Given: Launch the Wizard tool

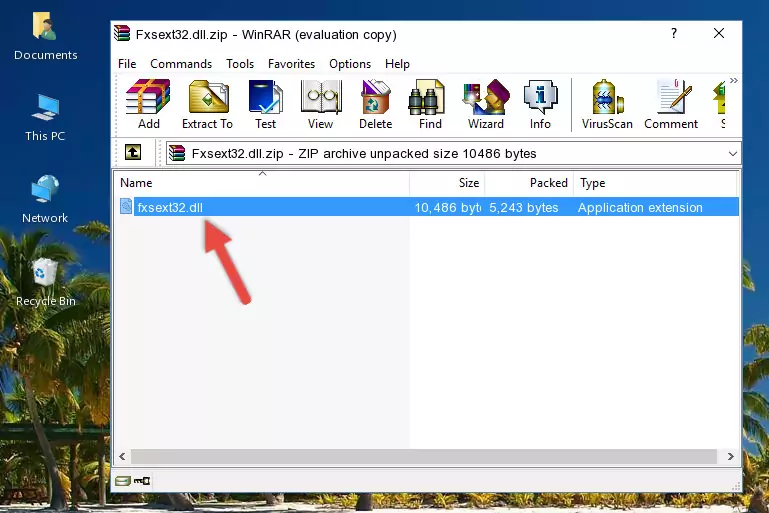Looking at the screenshot, I should pos(486,104).
